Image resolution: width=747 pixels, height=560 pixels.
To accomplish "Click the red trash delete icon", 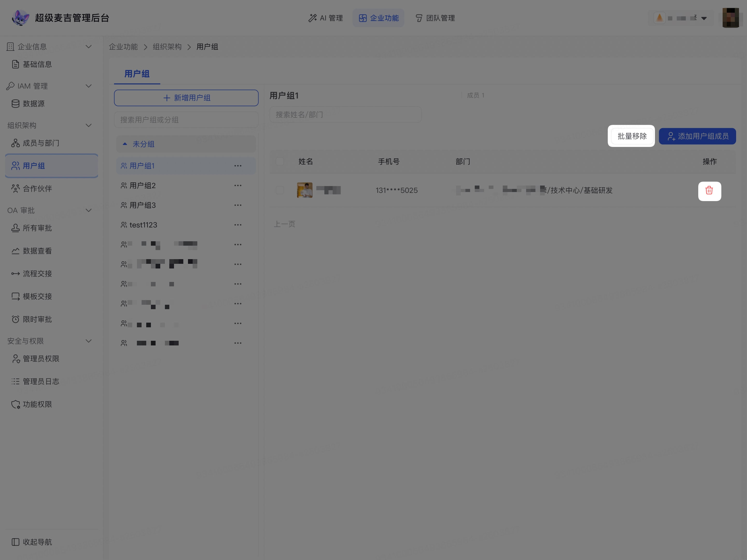I will [x=709, y=191].
